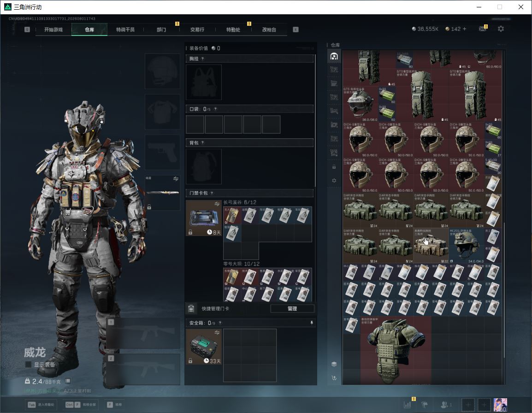Viewport: 532px width, 413px height.
Task: Toggle the 显示装备 checkbox
Action: (x=29, y=365)
